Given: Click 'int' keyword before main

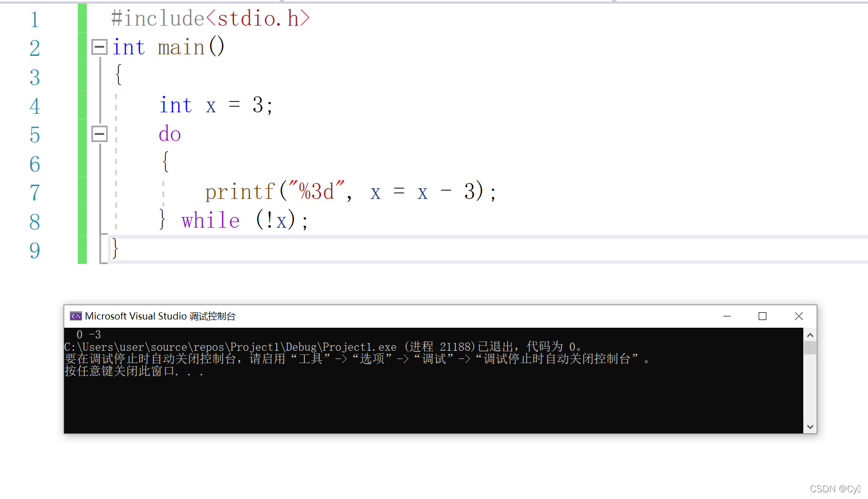Looking at the screenshot, I should (129, 47).
